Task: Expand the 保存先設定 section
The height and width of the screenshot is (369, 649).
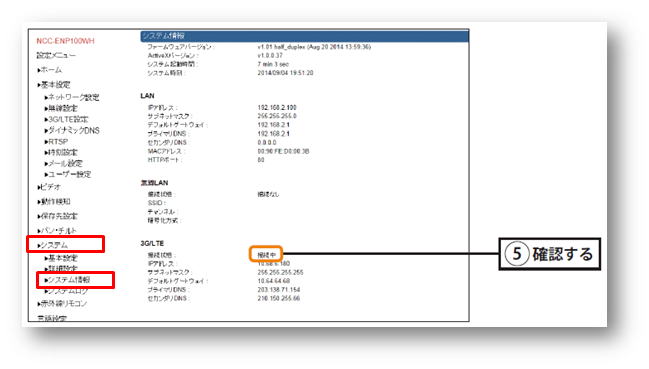Action: [58, 216]
